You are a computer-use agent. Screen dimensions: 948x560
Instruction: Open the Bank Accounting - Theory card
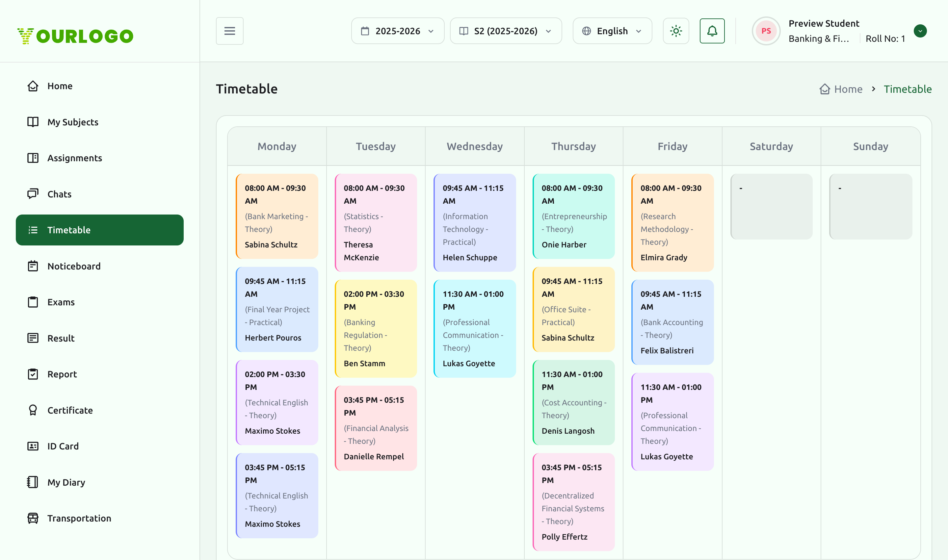(672, 322)
